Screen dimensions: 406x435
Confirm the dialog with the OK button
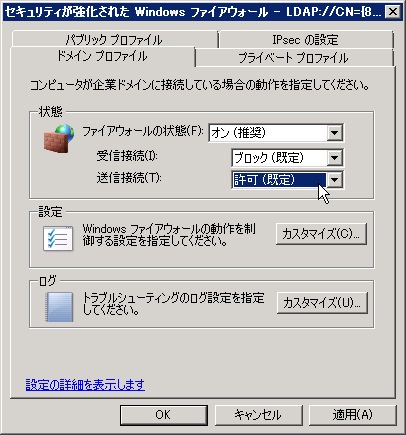pyautogui.click(x=164, y=415)
